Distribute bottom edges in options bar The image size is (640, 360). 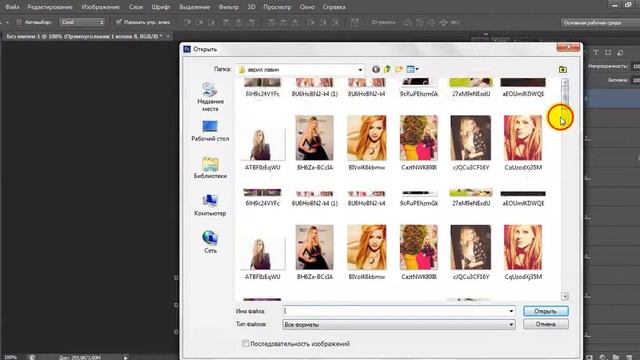pyautogui.click(x=295, y=22)
